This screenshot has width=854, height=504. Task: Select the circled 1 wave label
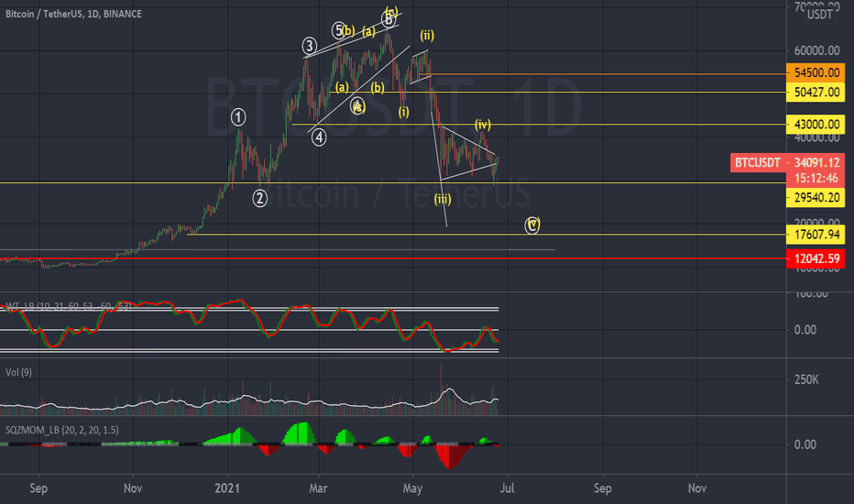click(x=238, y=117)
